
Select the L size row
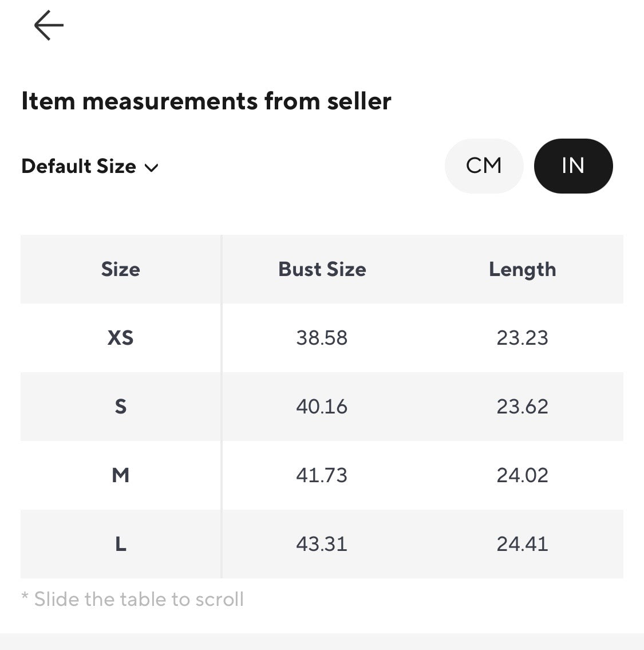click(322, 544)
